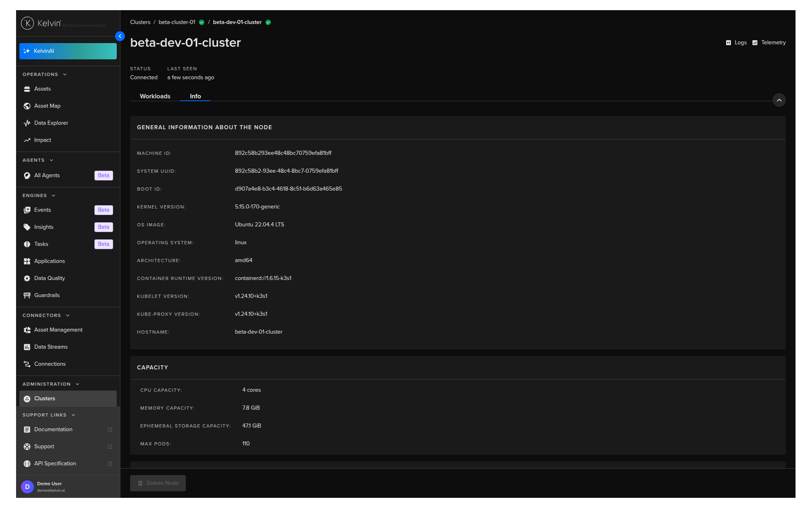Click the Kelvin logo icon

pos(27,23)
